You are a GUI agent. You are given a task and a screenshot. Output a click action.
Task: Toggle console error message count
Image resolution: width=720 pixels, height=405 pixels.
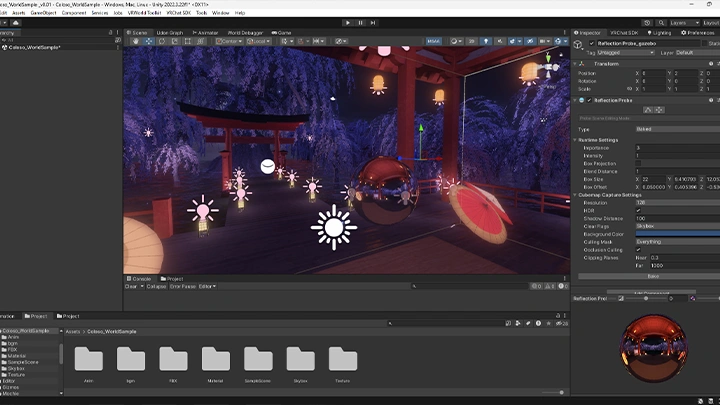(x=563, y=286)
